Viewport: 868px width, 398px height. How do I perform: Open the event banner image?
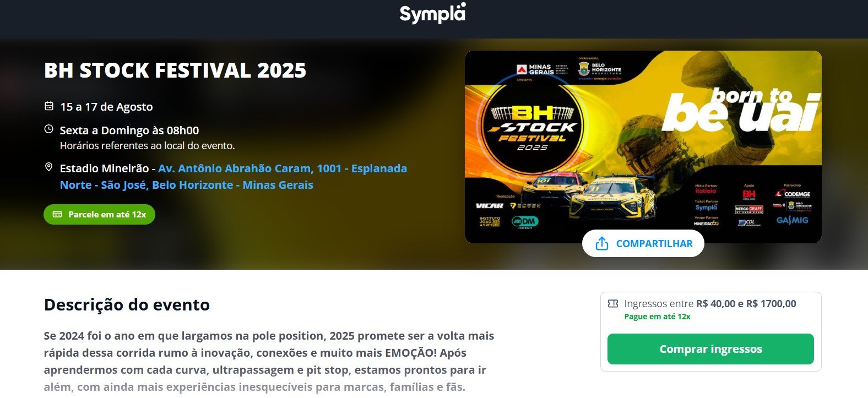click(x=643, y=147)
